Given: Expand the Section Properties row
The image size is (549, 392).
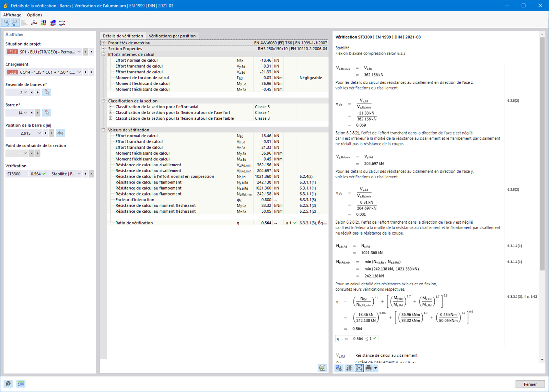Looking at the screenshot, I should click(x=103, y=49).
